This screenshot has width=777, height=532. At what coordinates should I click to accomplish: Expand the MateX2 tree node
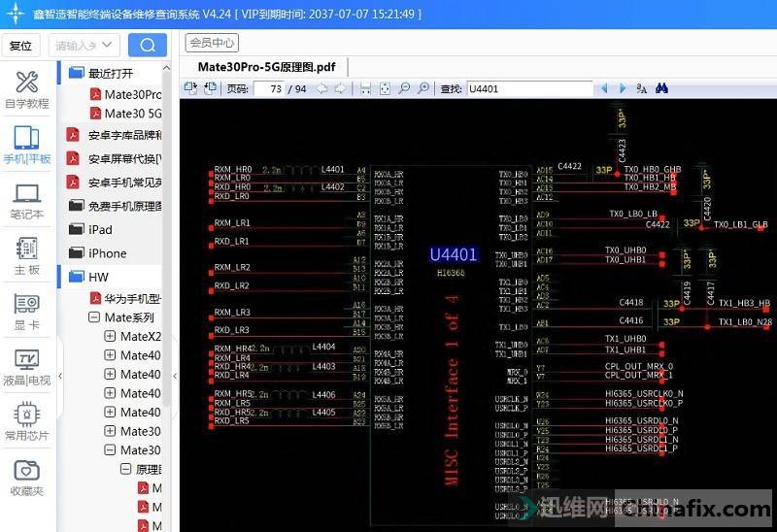pyautogui.click(x=110, y=337)
